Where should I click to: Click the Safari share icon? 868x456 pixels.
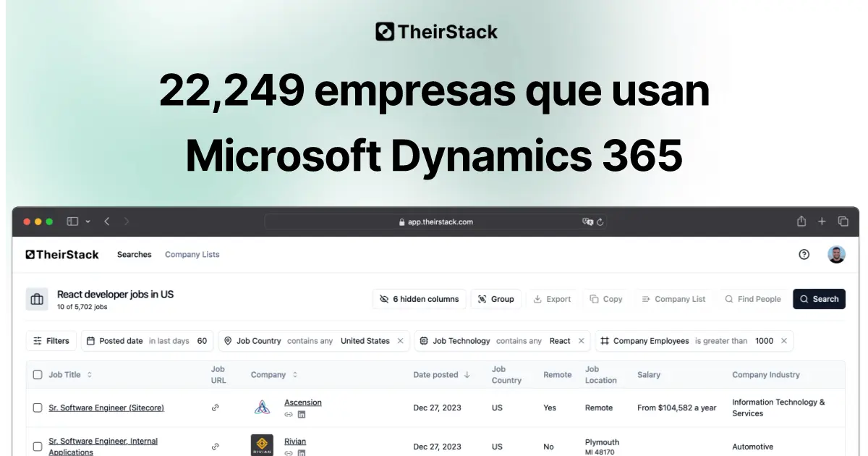point(801,221)
